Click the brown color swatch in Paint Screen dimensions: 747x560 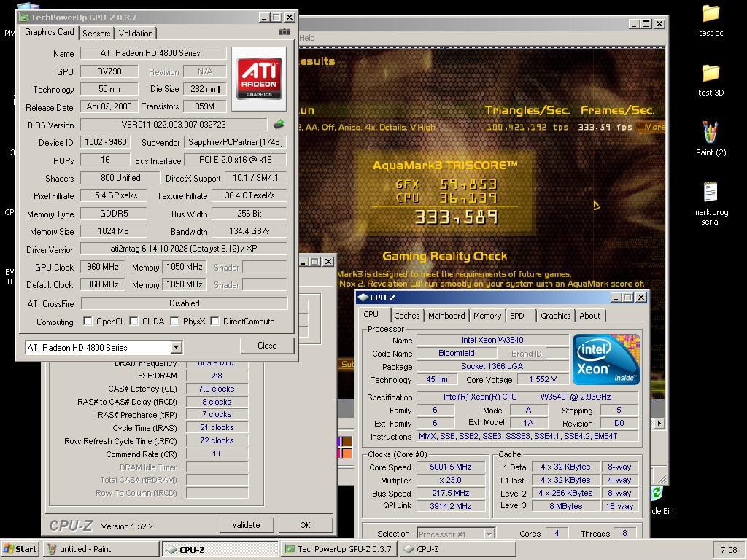pos(347,441)
